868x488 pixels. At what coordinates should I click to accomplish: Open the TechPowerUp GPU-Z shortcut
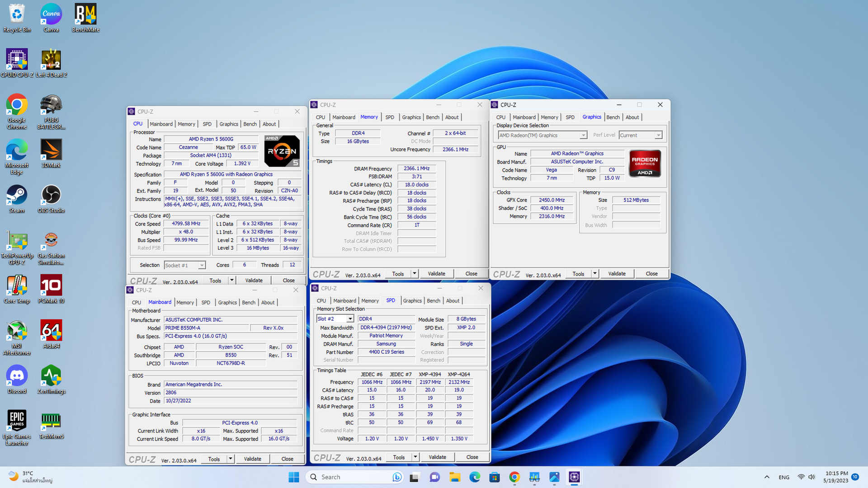coord(17,247)
